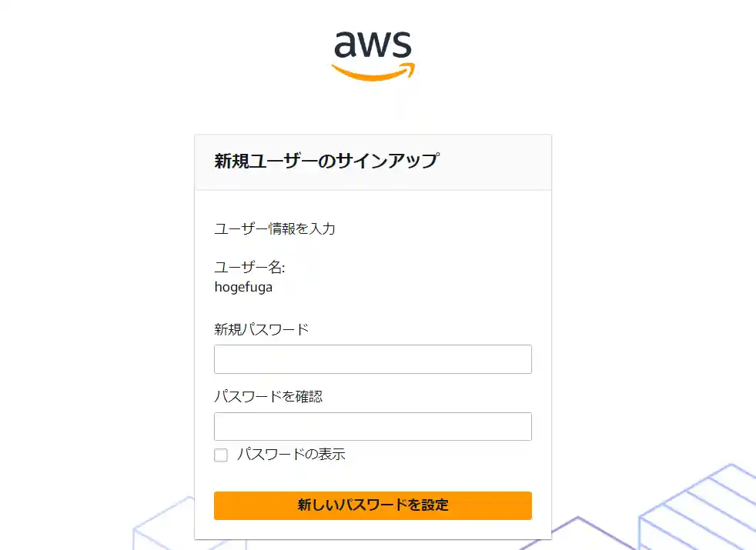Click the 新規パスワード field label
Screen dimensions: 756x550
(x=261, y=329)
